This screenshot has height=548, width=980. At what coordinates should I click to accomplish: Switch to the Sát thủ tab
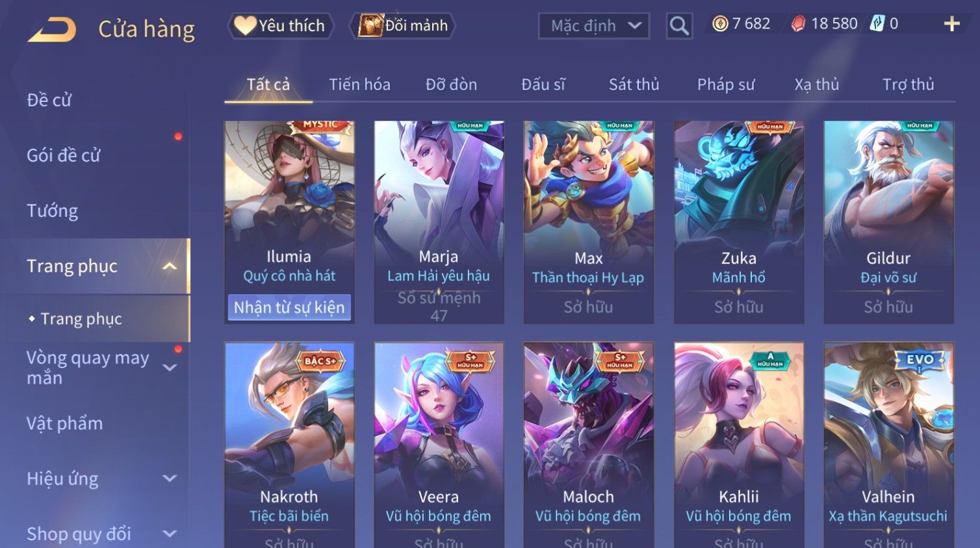(x=634, y=84)
